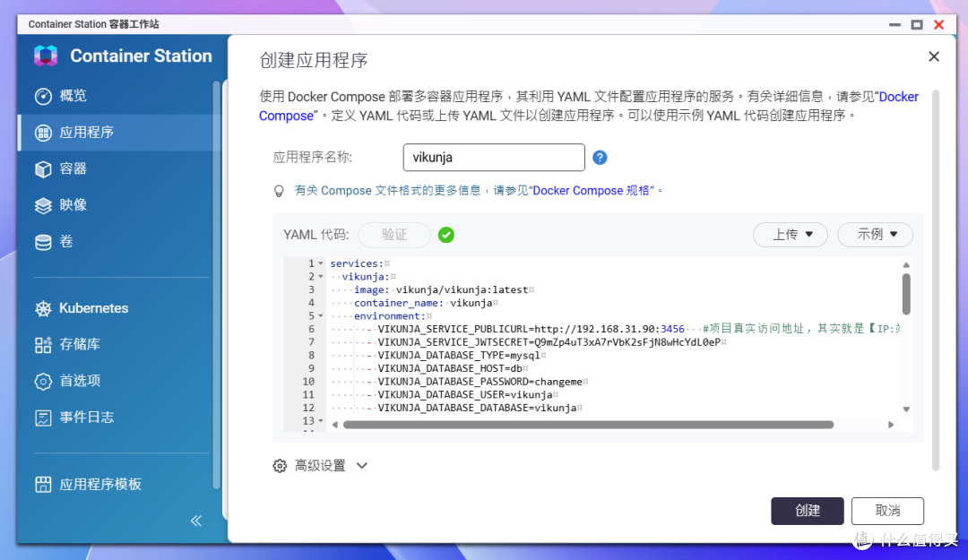968x560 pixels.
Task: Click the YAML editor vertical scrollbar thumb
Action: (906, 294)
